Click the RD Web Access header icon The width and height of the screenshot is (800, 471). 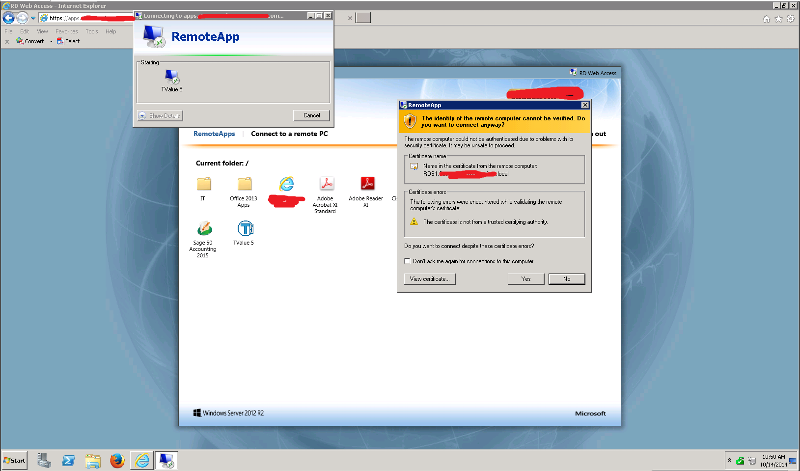(573, 72)
